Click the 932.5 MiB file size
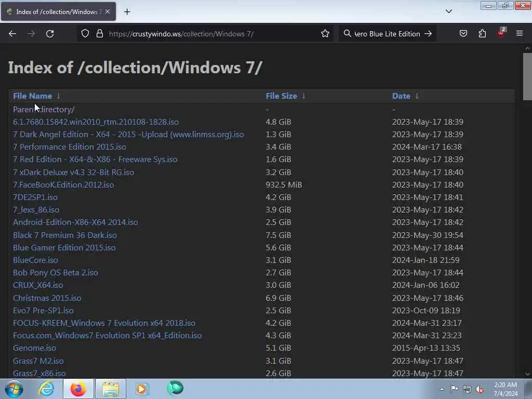Viewport: 532px width, 399px height. click(x=284, y=185)
